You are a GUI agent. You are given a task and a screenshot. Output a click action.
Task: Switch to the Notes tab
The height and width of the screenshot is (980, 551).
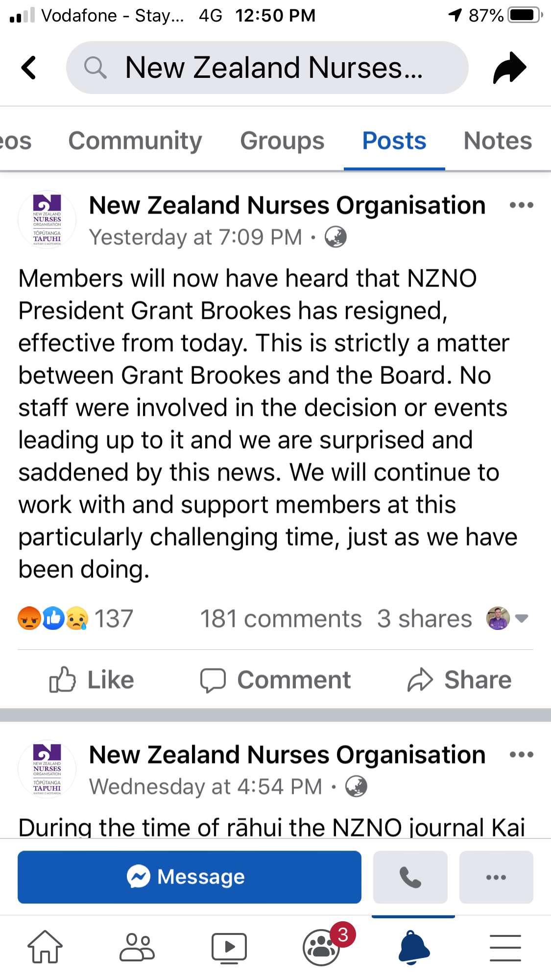pos(498,141)
